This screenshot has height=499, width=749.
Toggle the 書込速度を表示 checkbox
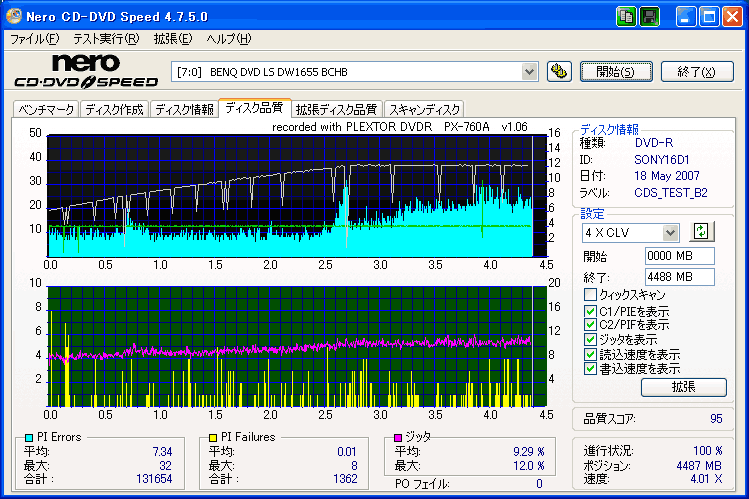pyautogui.click(x=591, y=369)
